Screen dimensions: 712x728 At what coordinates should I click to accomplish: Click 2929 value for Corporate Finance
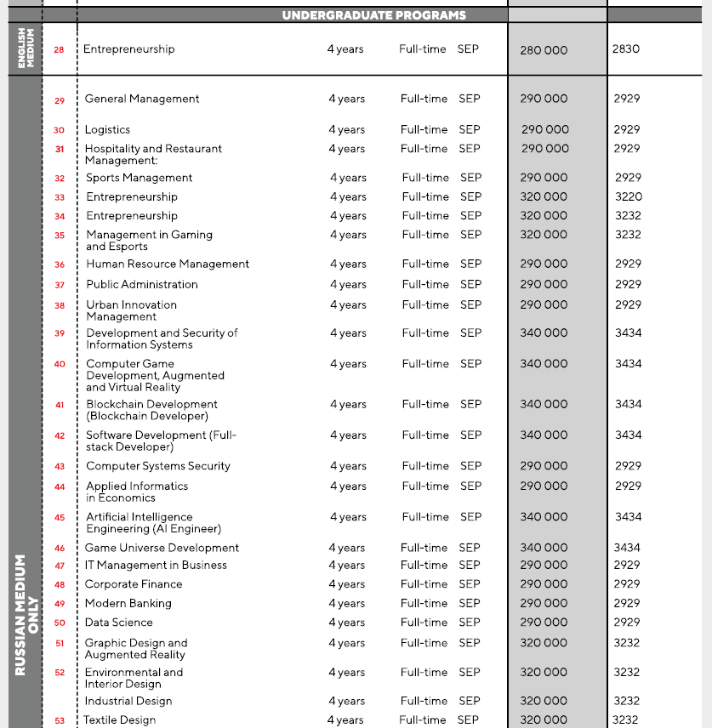click(x=627, y=584)
